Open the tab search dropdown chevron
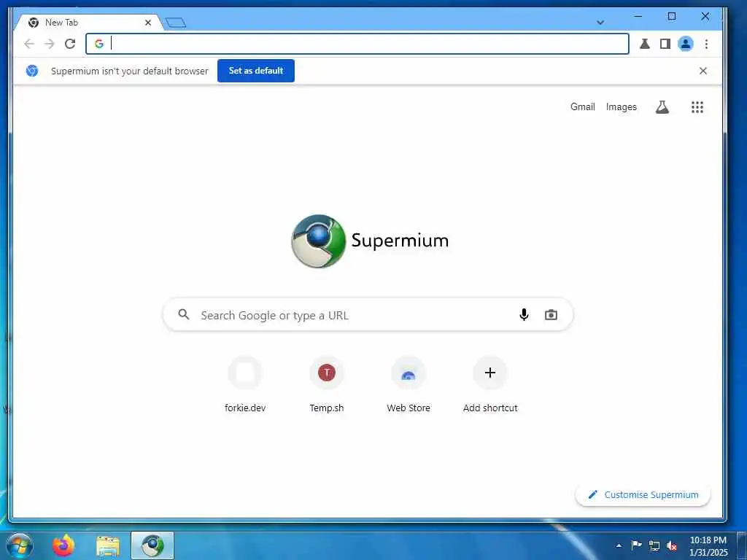Image resolution: width=747 pixels, height=560 pixels. coord(600,23)
